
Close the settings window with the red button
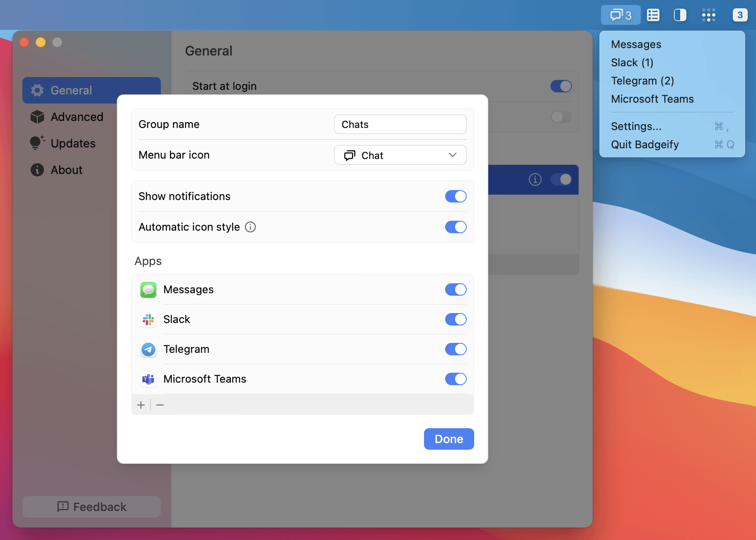24,42
